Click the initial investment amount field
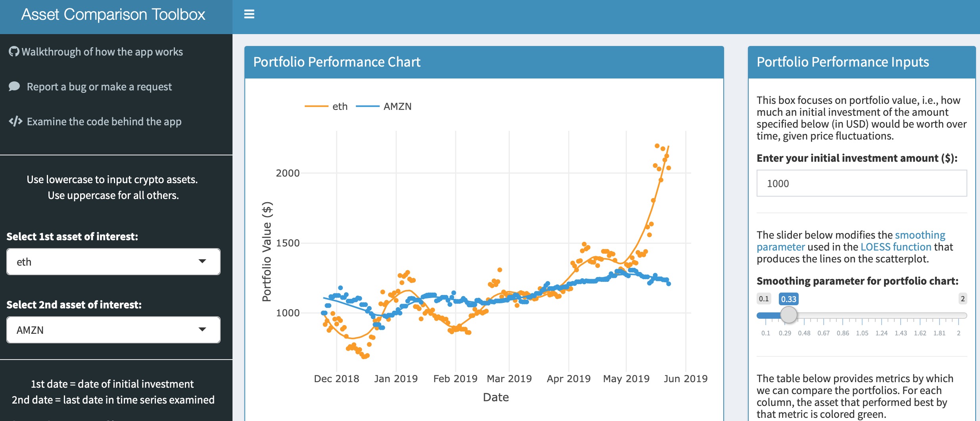 861,183
